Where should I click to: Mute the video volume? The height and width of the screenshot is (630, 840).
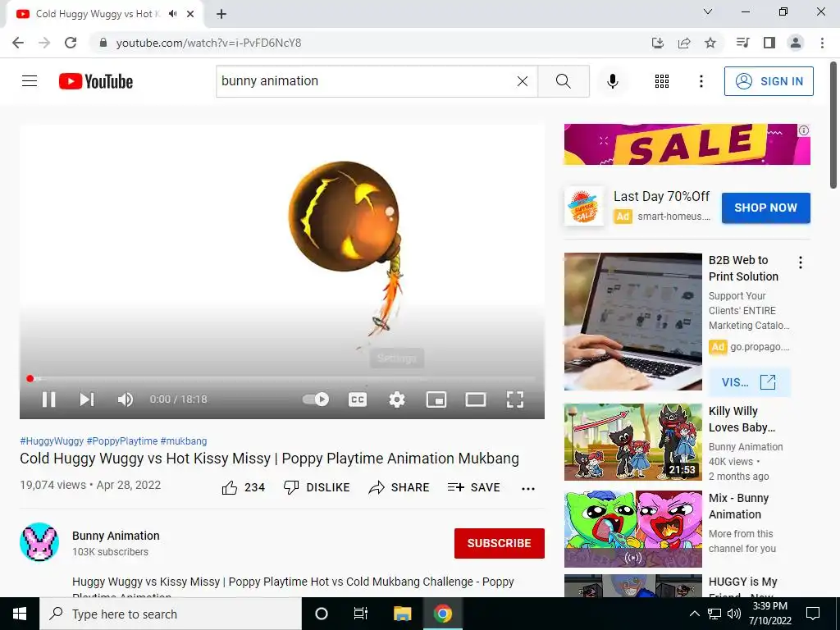[x=126, y=399]
